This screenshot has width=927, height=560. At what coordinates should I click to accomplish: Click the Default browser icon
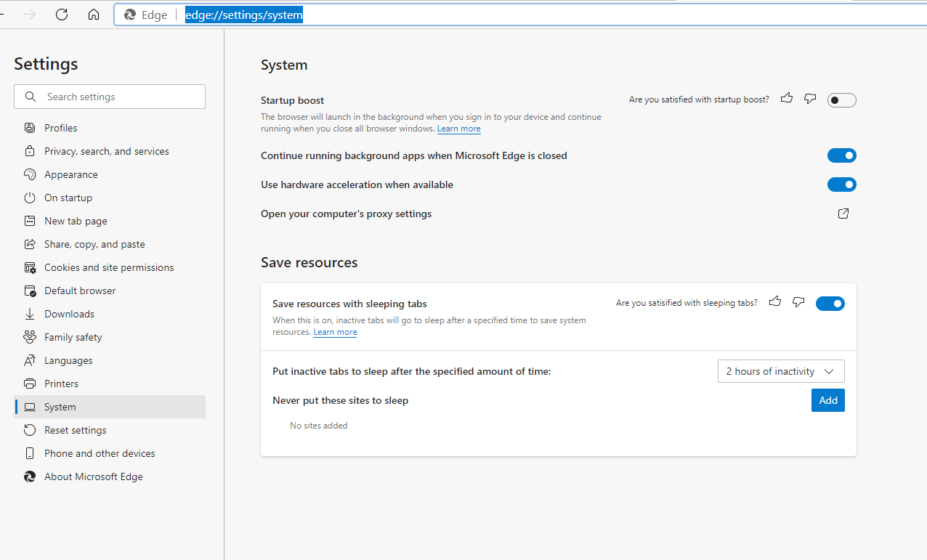point(30,291)
